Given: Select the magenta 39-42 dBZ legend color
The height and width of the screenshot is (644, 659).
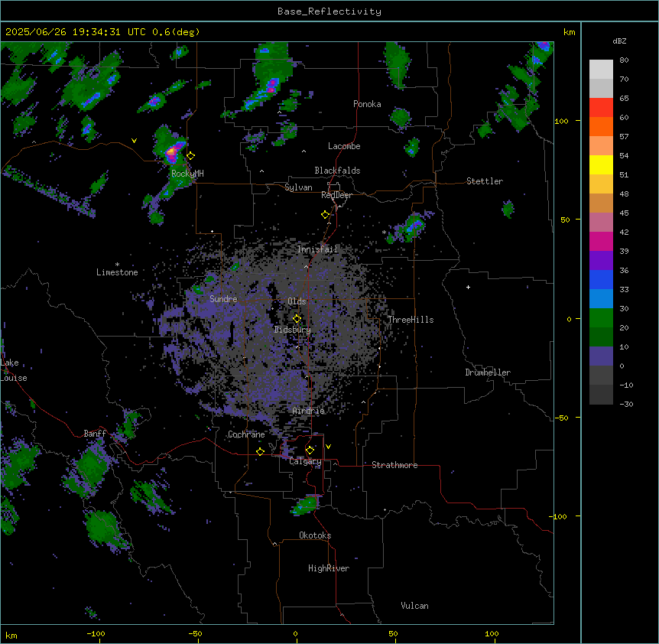Looking at the screenshot, I should [601, 241].
